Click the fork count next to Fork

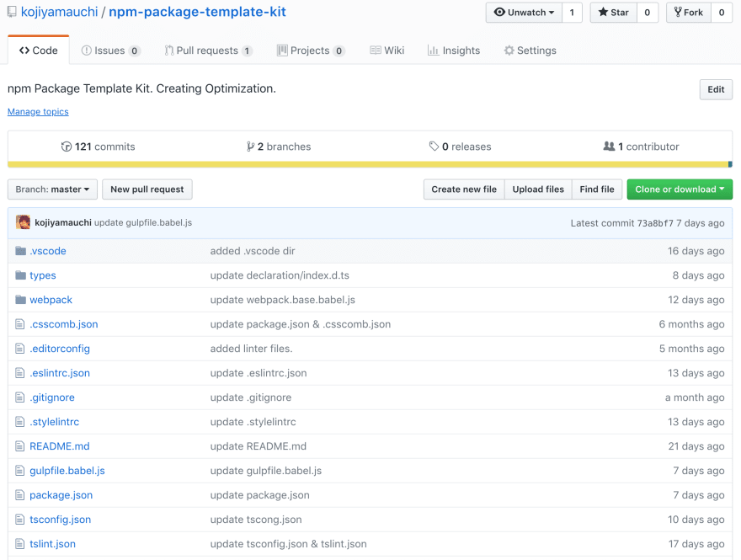point(722,13)
